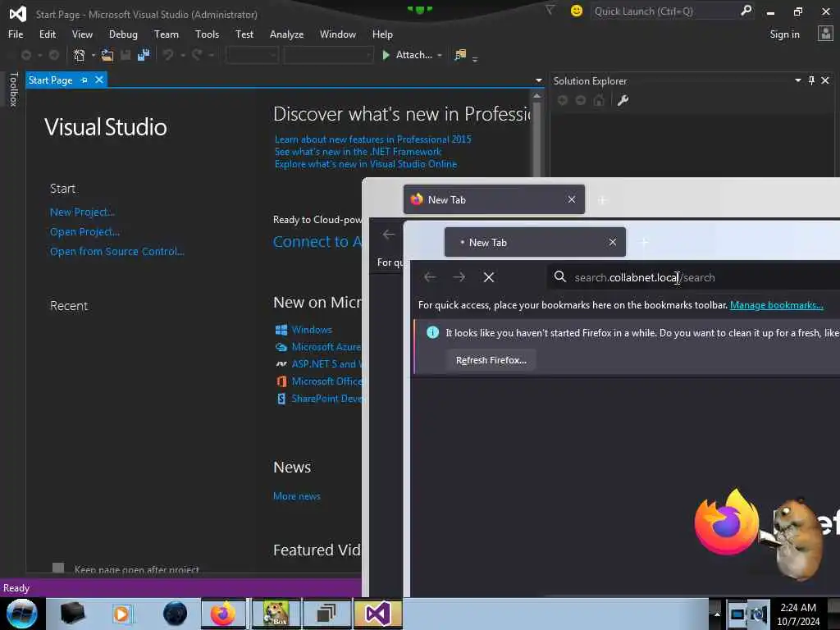840x630 pixels.
Task: Click pin icon on Start Page tab
Action: pos(84,80)
